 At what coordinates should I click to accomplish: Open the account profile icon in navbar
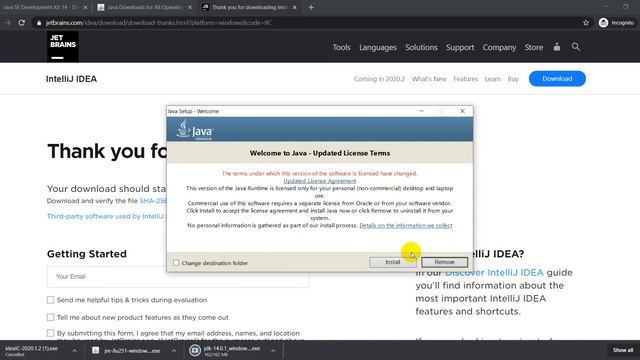coord(557,47)
